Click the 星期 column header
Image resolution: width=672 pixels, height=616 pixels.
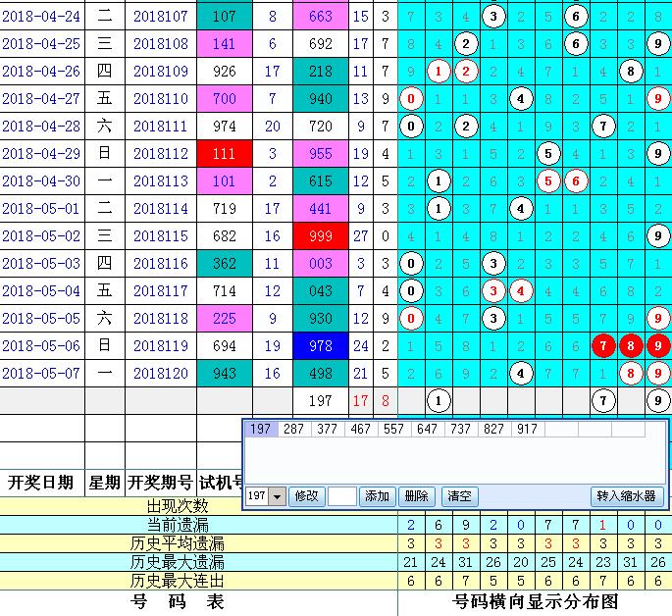[x=105, y=483]
